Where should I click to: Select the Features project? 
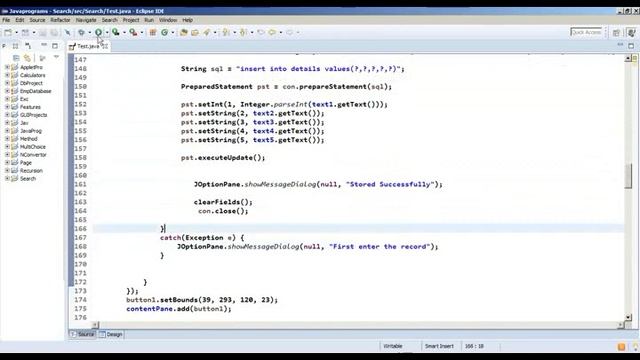(x=30, y=107)
